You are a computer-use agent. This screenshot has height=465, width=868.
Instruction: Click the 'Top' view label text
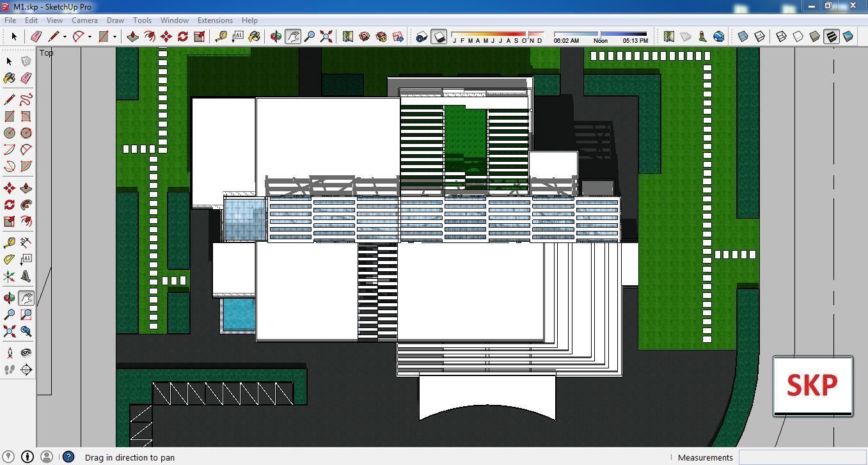pyautogui.click(x=46, y=52)
